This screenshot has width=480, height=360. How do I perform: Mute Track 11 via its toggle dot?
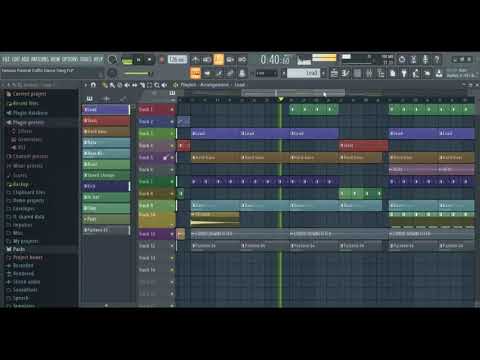click(x=172, y=234)
